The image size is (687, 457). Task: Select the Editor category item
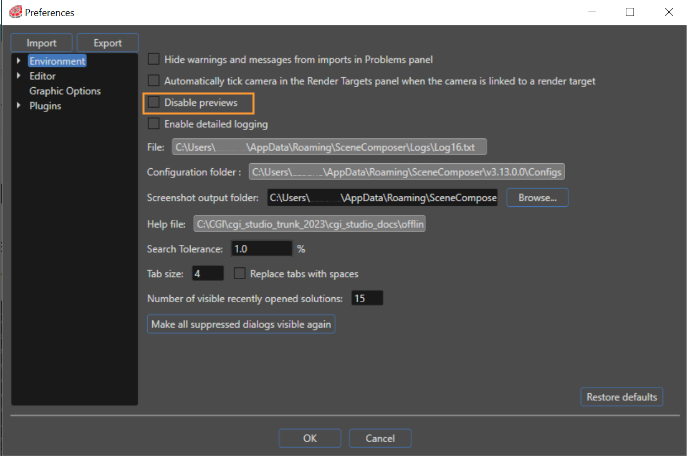click(42, 76)
